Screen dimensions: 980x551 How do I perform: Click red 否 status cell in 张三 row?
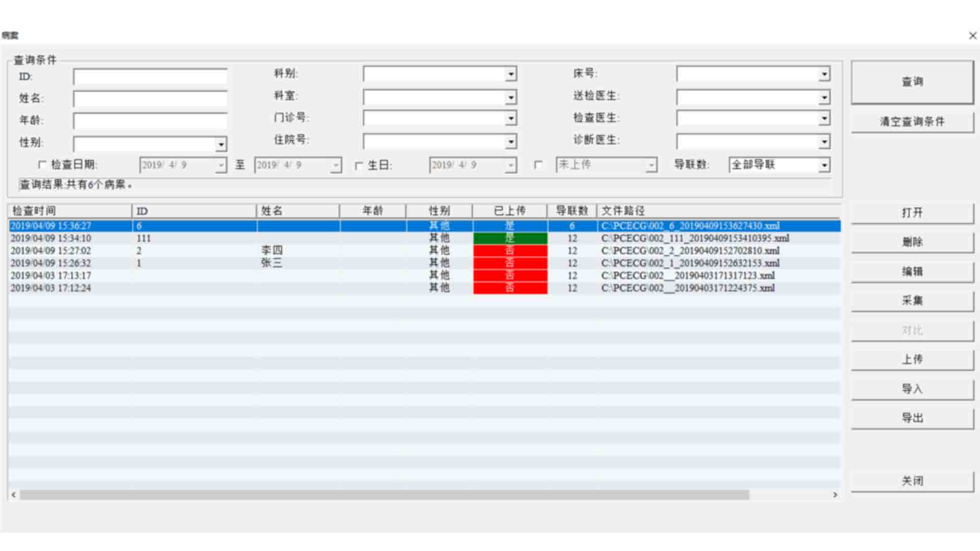510,263
